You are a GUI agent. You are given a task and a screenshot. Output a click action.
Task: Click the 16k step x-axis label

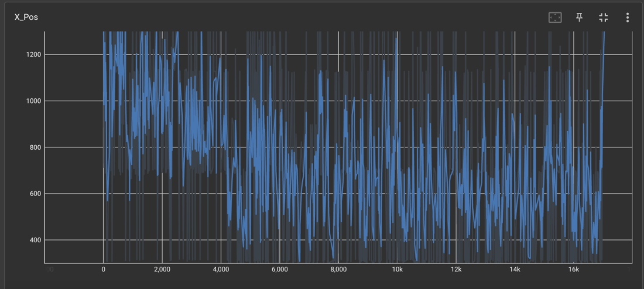pyautogui.click(x=574, y=270)
